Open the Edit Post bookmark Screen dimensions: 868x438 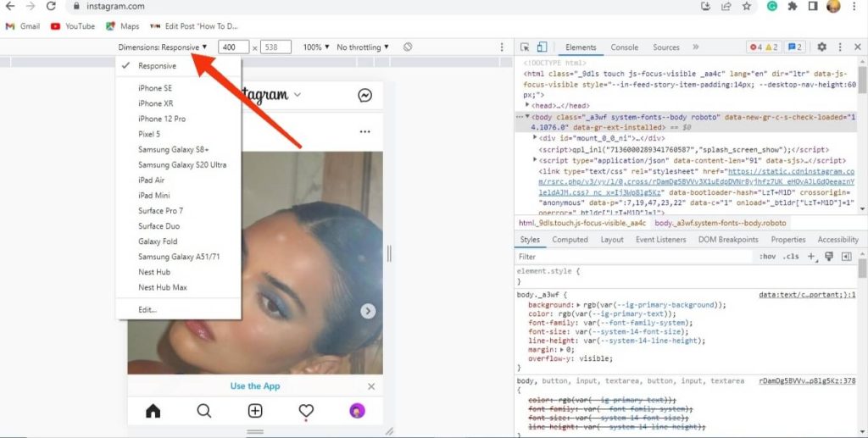coord(194,26)
